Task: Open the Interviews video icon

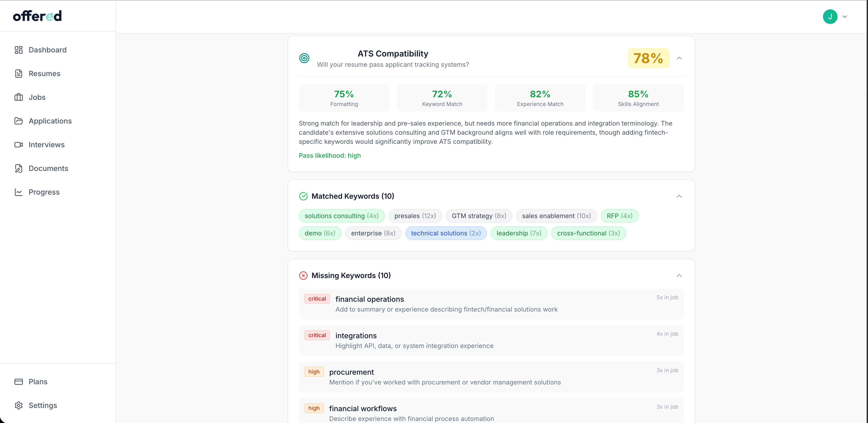Action: coord(19,144)
